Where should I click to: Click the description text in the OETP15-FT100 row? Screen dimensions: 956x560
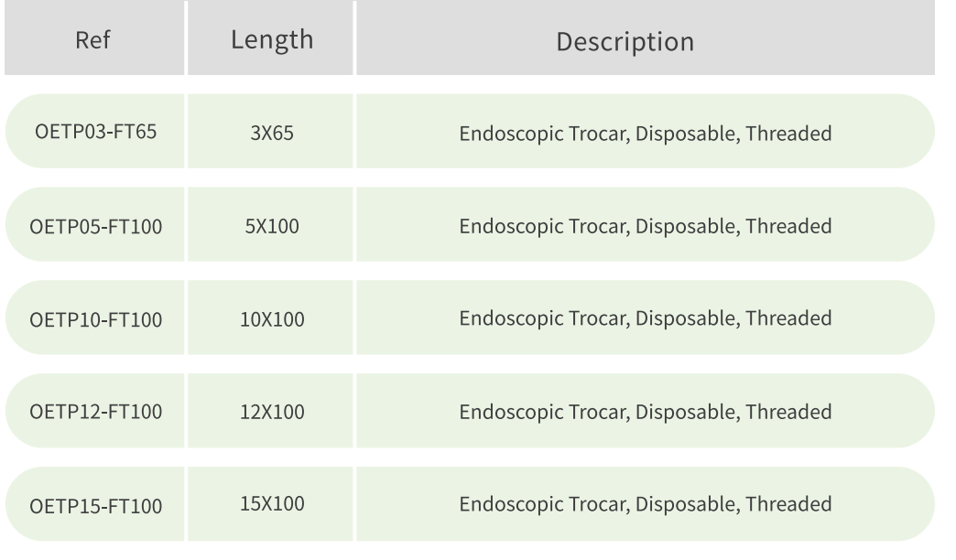point(645,504)
